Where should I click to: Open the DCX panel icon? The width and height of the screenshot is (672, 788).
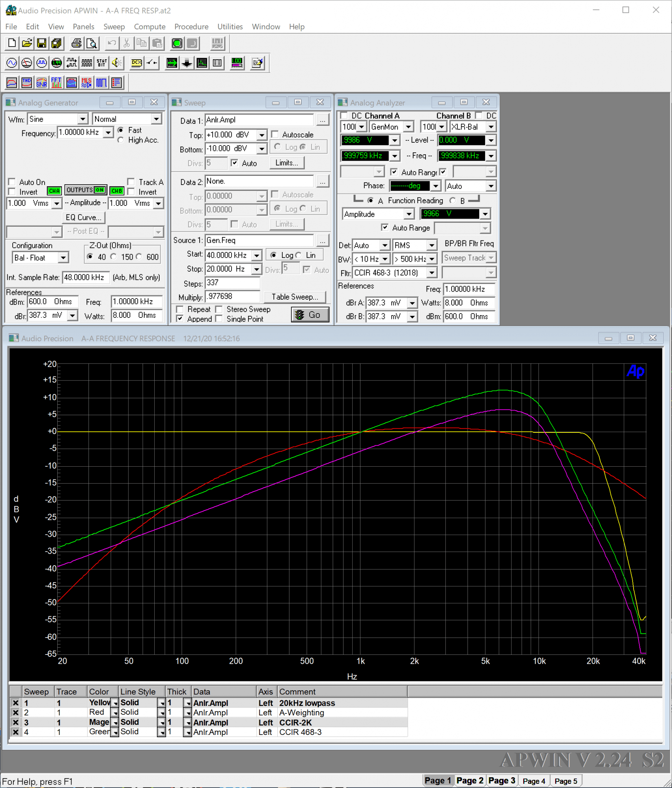[x=137, y=63]
